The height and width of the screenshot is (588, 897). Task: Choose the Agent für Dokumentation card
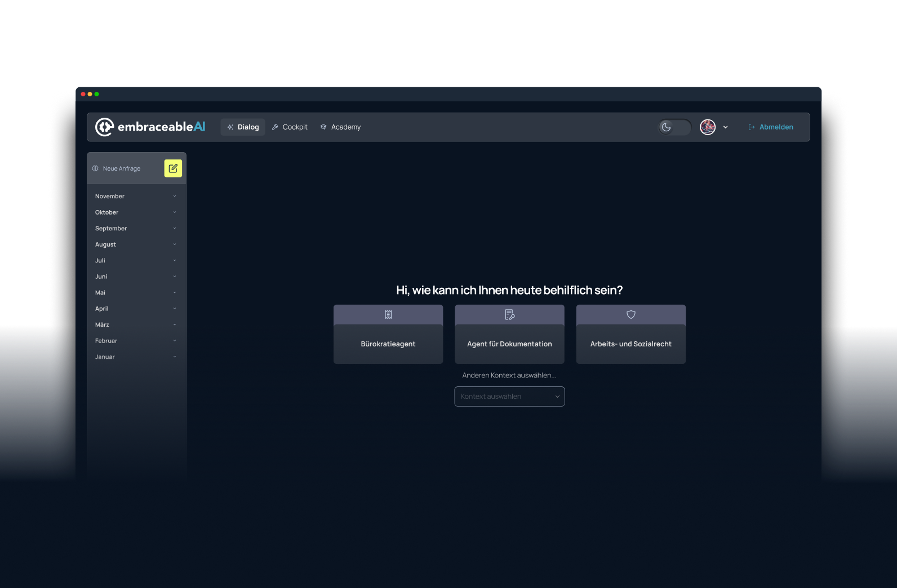(509, 344)
